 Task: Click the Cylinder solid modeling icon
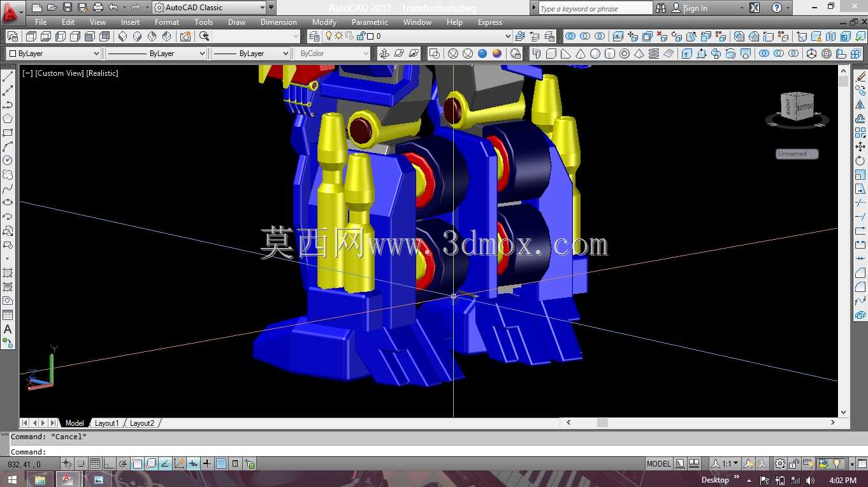tap(610, 54)
